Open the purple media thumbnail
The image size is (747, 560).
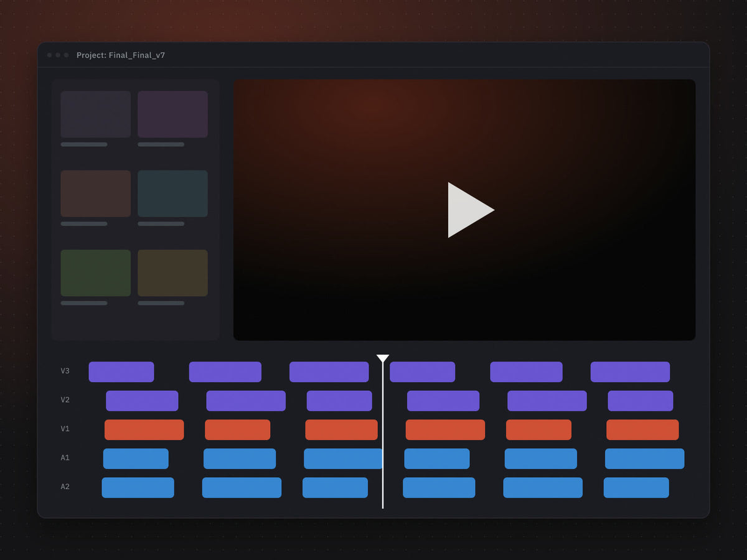(172, 114)
